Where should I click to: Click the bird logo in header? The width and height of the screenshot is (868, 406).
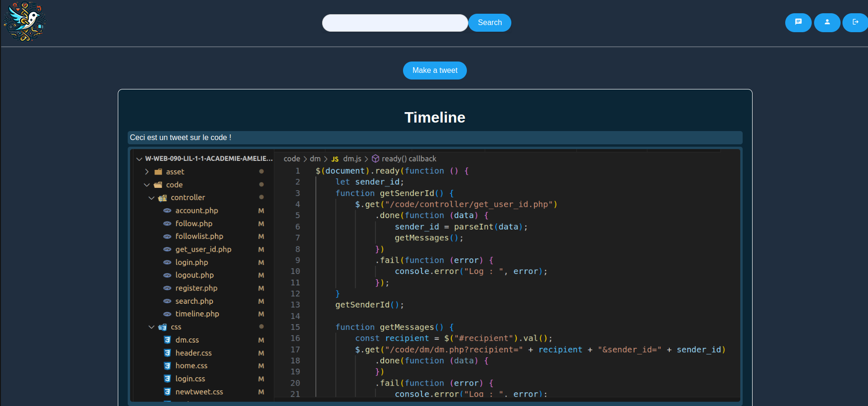click(25, 21)
